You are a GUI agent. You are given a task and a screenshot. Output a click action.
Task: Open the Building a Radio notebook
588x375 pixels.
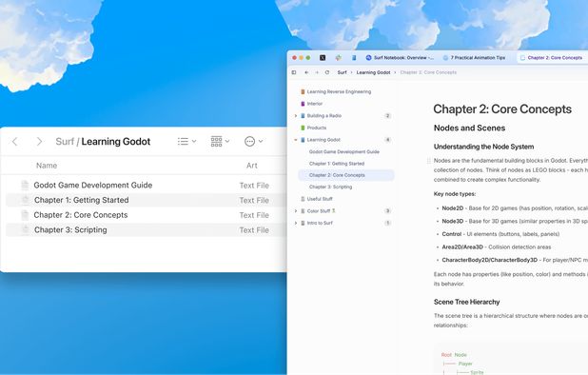[x=324, y=115]
